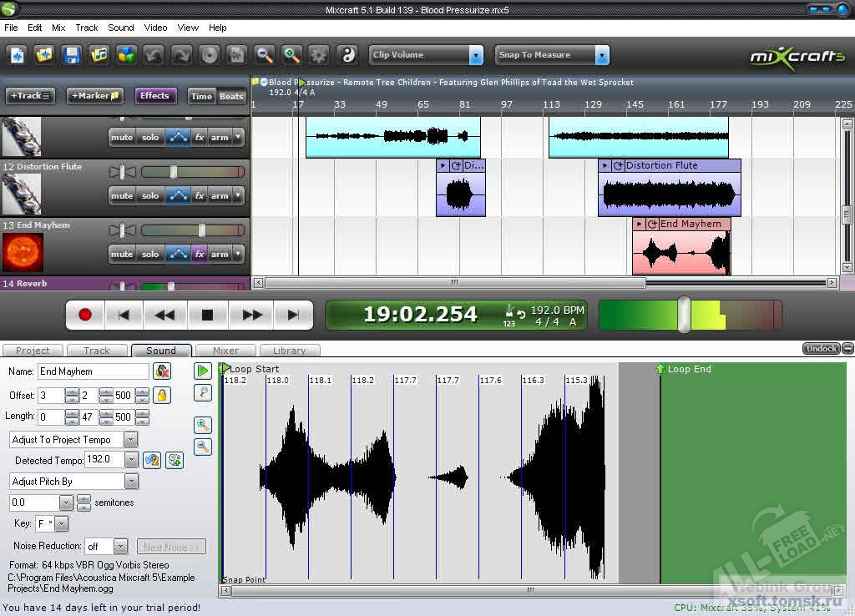Click the Record button in transport bar
This screenshot has width=855, height=616.
[x=85, y=315]
